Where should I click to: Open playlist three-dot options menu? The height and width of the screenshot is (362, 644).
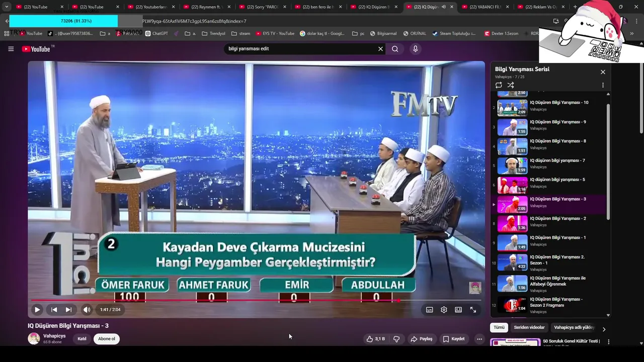(603, 85)
